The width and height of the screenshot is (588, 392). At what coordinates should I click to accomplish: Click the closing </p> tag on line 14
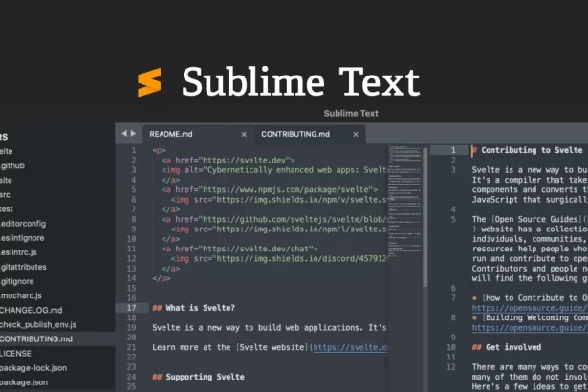162,278
